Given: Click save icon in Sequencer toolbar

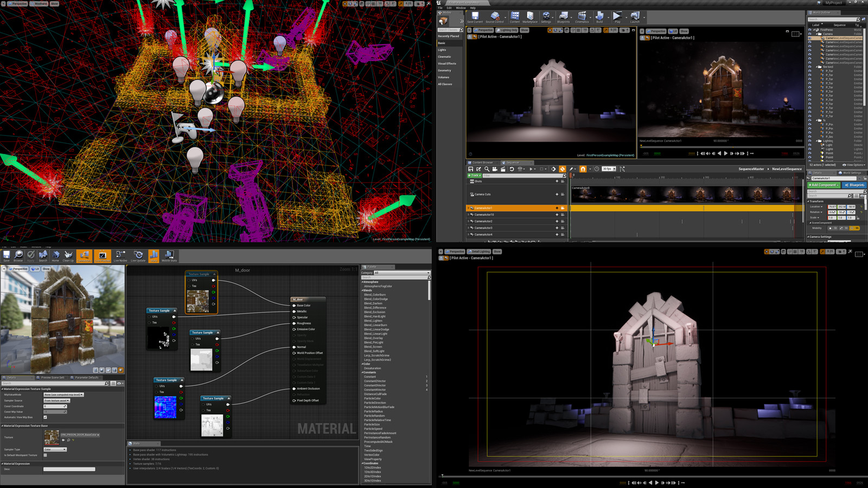Looking at the screenshot, I should coord(471,169).
